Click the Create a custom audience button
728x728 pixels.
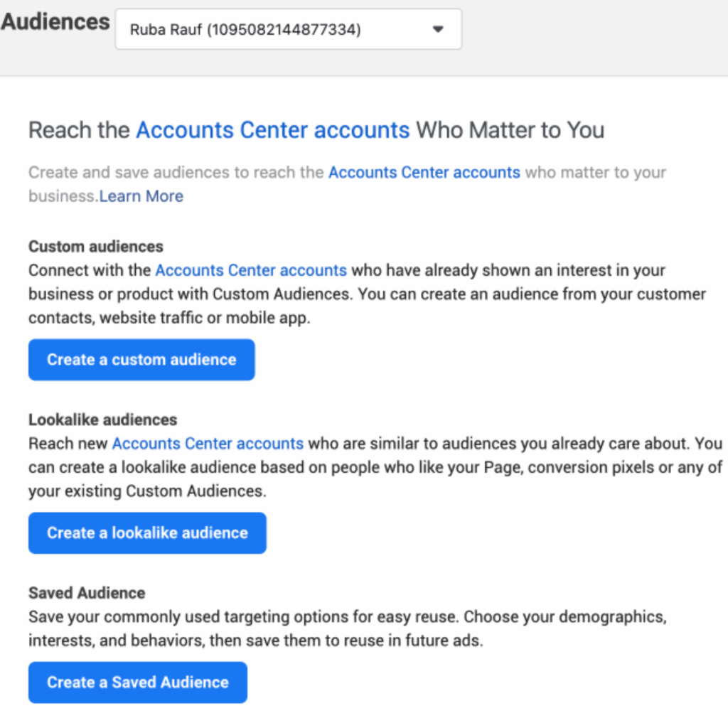pyautogui.click(x=141, y=360)
